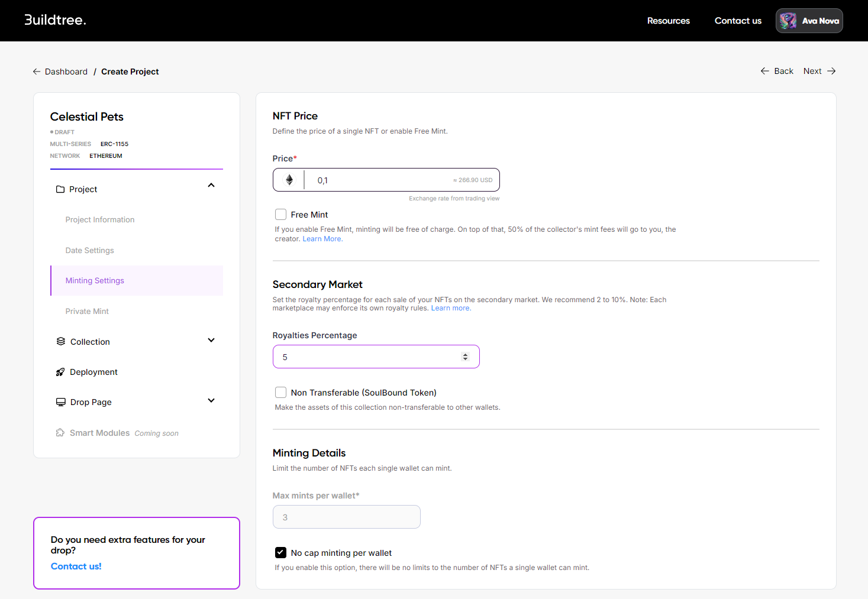This screenshot has width=868, height=599.
Task: Click the Contact us! link in promo box
Action: [76, 566]
